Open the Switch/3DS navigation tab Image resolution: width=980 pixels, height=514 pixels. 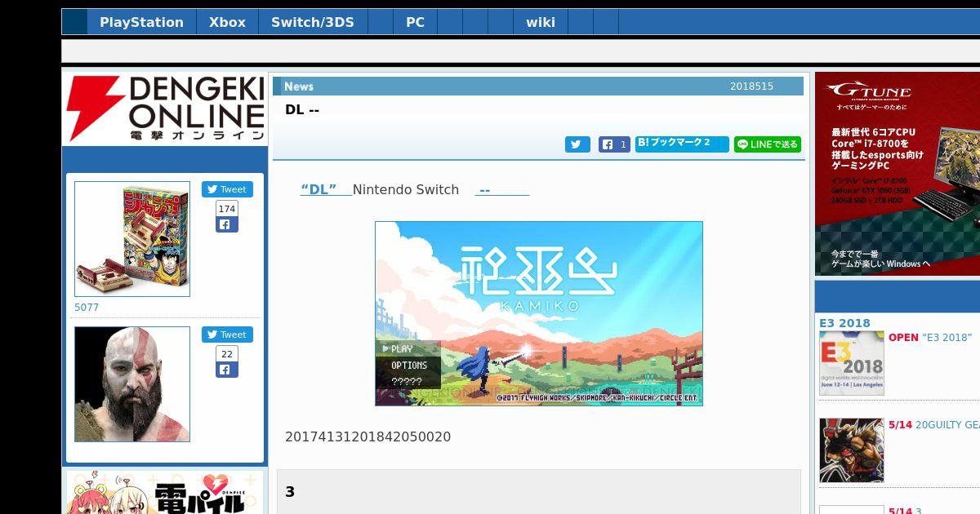point(313,22)
